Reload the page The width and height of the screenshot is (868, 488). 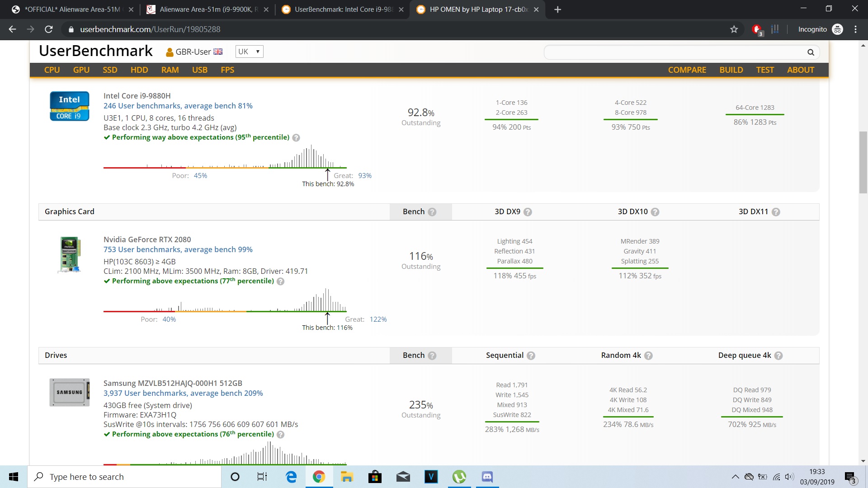pos(49,29)
